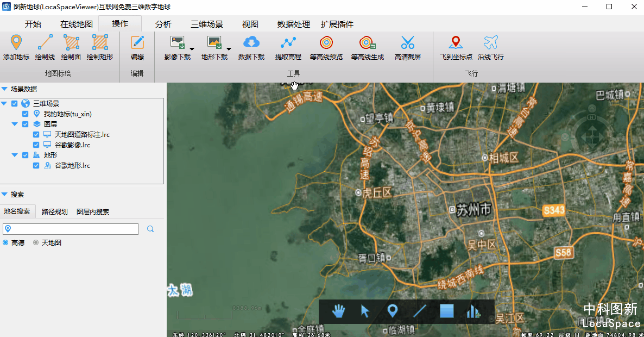The height and width of the screenshot is (337, 644).
Task: Open the 数据下载 cloud download tool
Action: [251, 47]
